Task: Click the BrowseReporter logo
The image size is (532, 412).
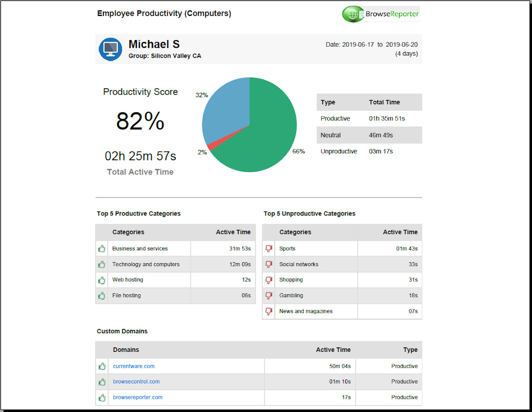Action: pos(381,14)
